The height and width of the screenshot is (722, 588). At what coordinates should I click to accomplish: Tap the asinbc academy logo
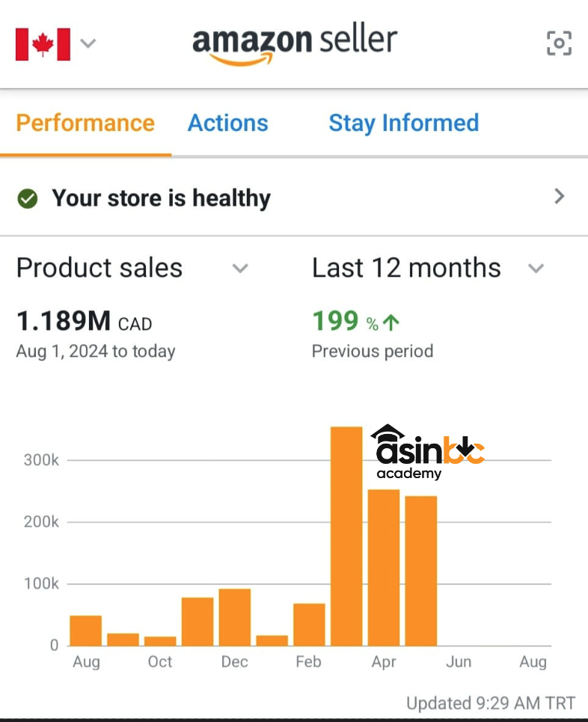point(428,453)
